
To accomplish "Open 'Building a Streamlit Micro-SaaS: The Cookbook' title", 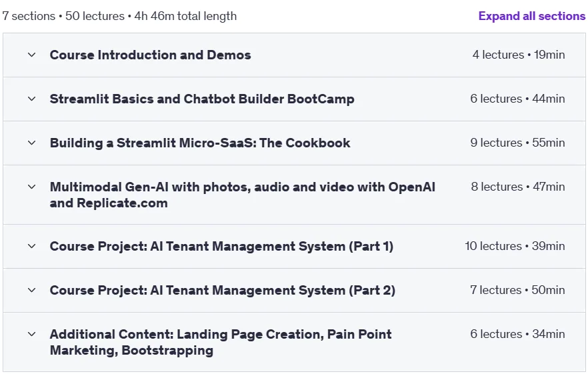I will [x=200, y=143].
